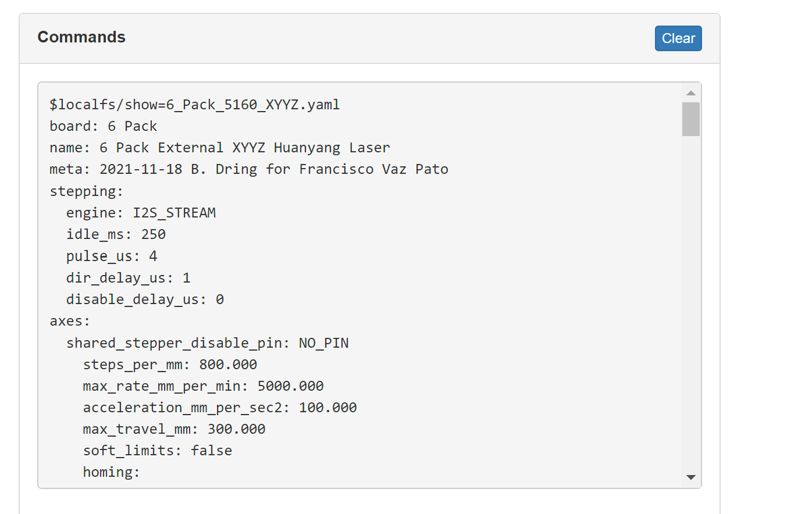
Task: Click the 'board: 6 Pack' line
Action: tap(102, 126)
